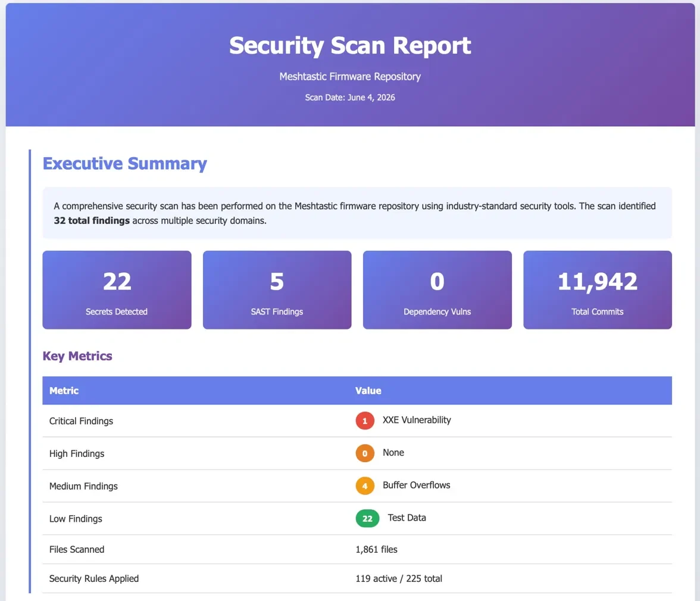
Task: Click the Test Data value text
Action: 407,518
